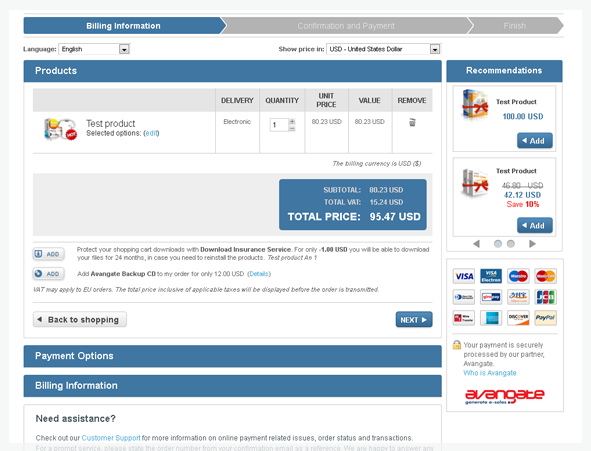The height and width of the screenshot is (451, 591).
Task: Open the Customer Support link
Action: pos(111,438)
